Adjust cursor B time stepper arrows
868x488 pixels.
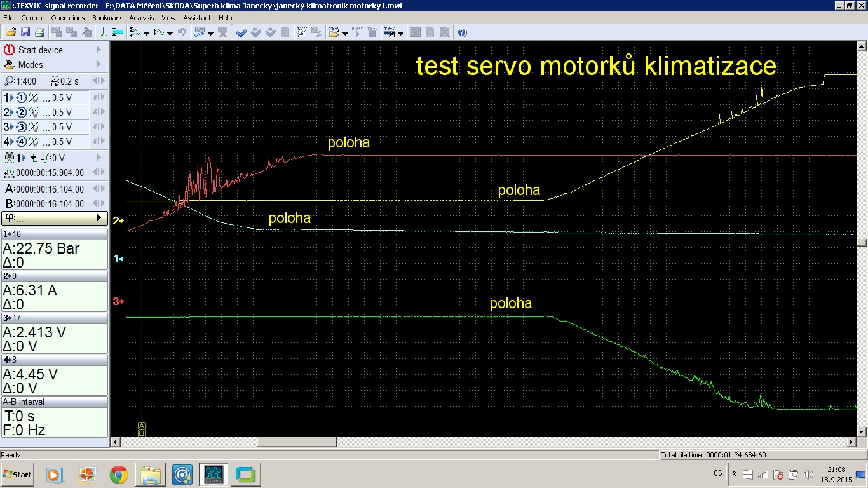point(98,203)
